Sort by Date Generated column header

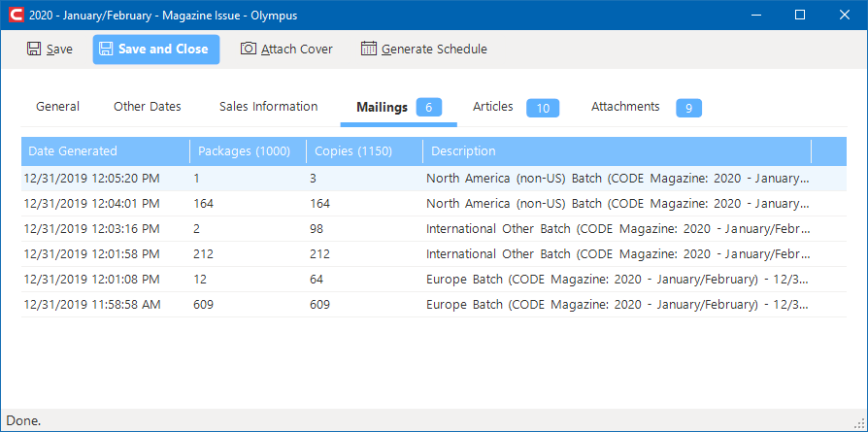pyautogui.click(x=105, y=151)
